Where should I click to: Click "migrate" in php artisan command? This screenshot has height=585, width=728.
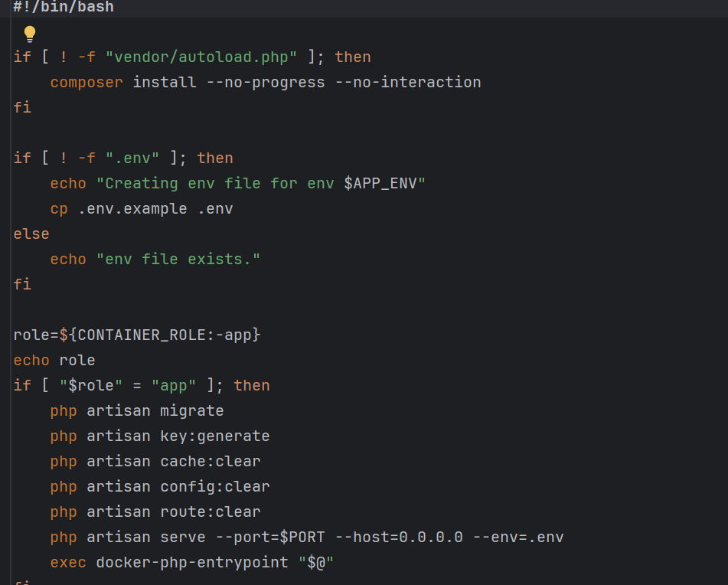[191, 411]
